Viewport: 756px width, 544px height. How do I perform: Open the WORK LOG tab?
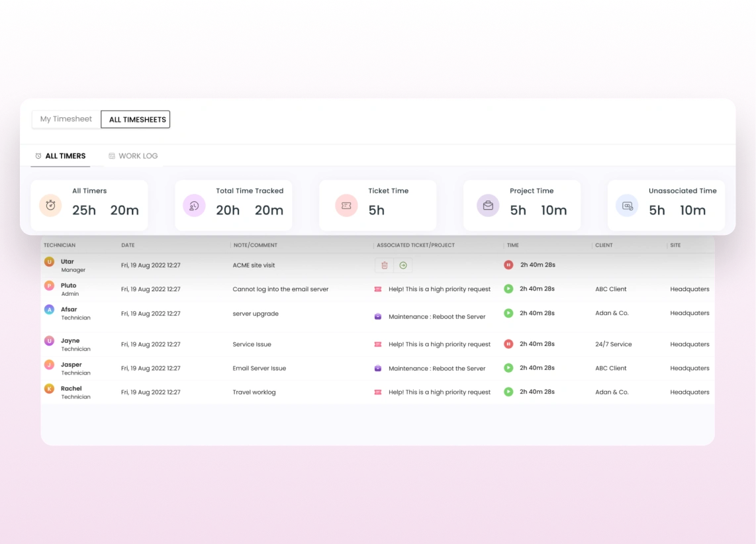(133, 156)
